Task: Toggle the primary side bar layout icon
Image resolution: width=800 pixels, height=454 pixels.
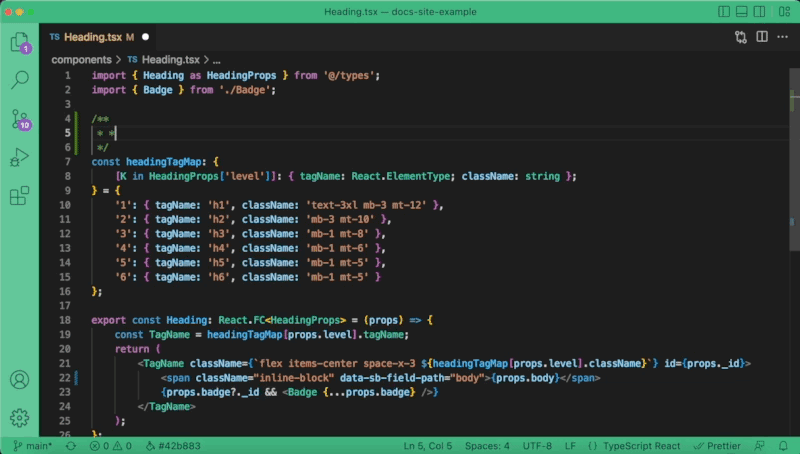Action: coord(723,11)
